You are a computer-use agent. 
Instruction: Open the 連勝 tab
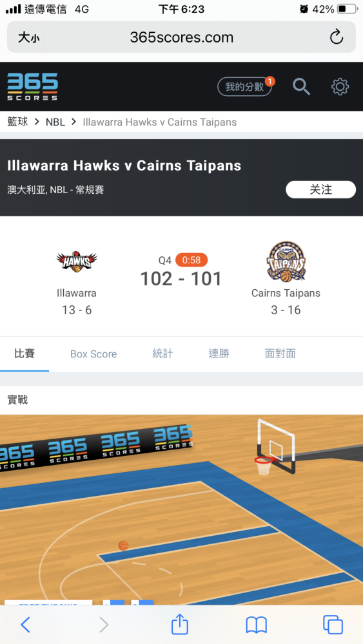tap(219, 354)
